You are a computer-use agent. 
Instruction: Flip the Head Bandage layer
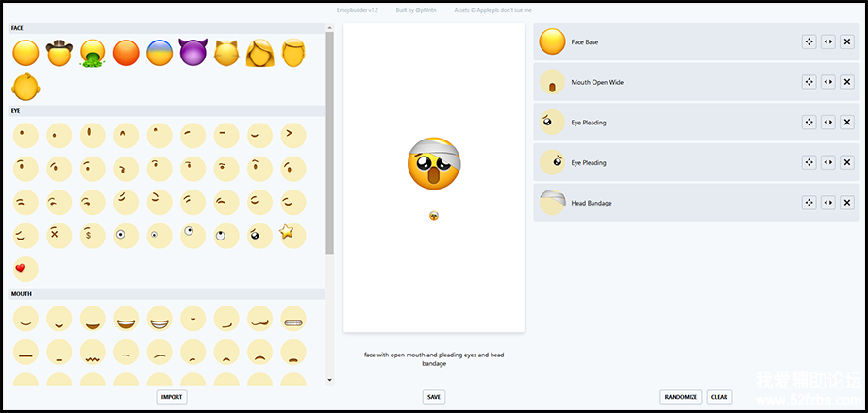point(828,203)
